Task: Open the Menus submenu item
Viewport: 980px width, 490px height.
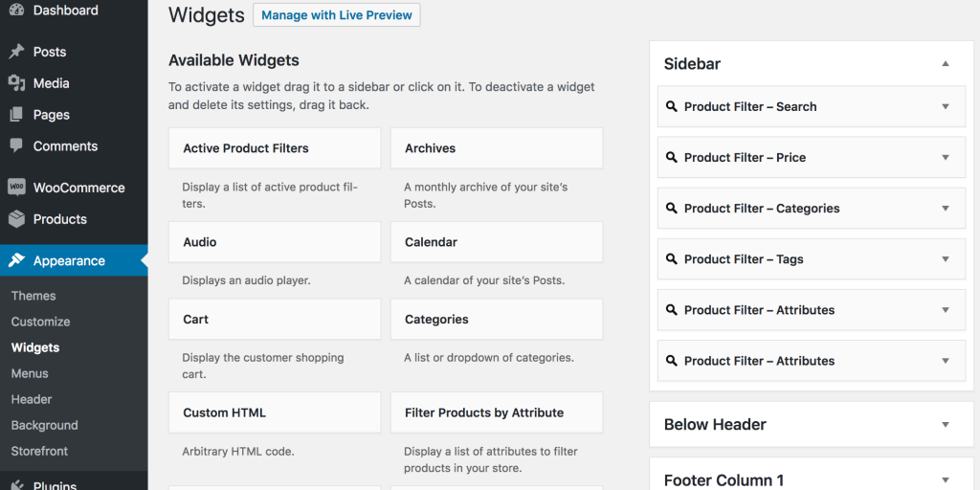Action: [30, 373]
